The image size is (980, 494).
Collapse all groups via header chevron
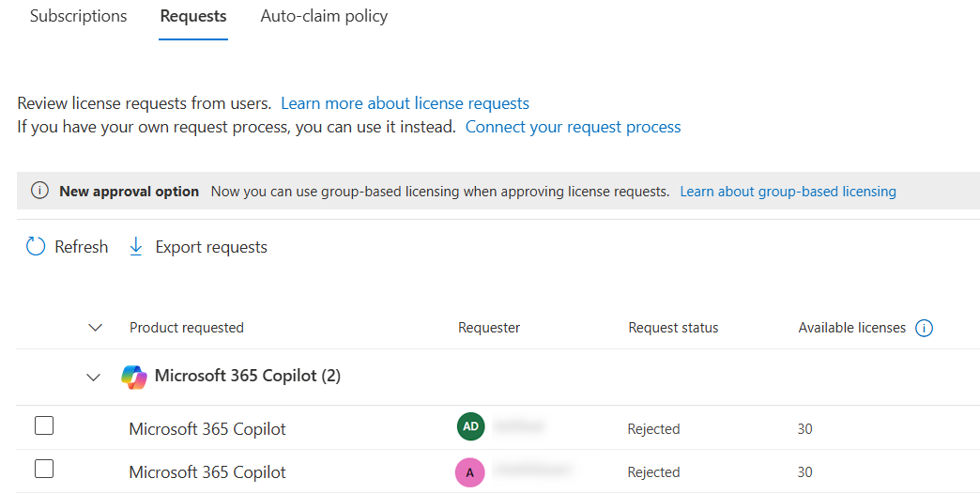click(x=95, y=328)
